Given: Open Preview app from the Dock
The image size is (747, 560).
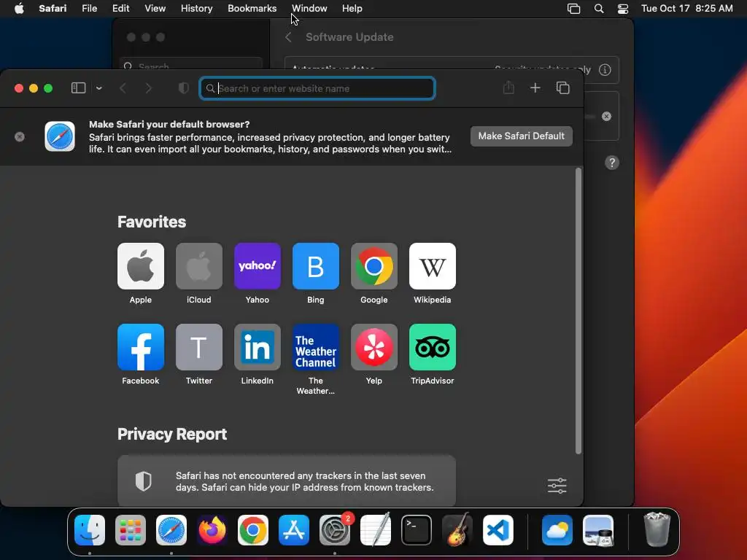Looking at the screenshot, I should point(598,530).
